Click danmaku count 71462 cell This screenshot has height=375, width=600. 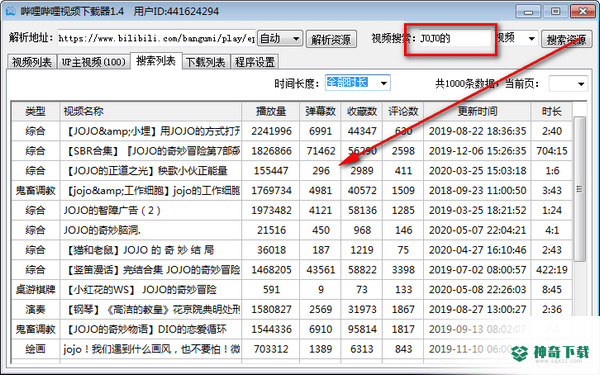(320, 151)
